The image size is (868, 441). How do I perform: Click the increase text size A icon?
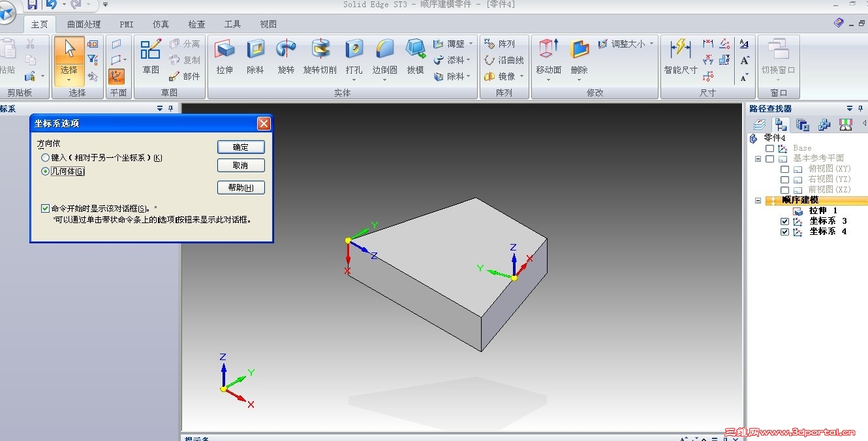tap(745, 61)
